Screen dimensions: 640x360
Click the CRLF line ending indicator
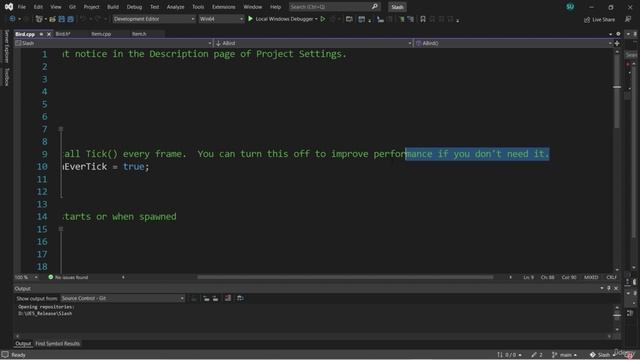(x=611, y=278)
